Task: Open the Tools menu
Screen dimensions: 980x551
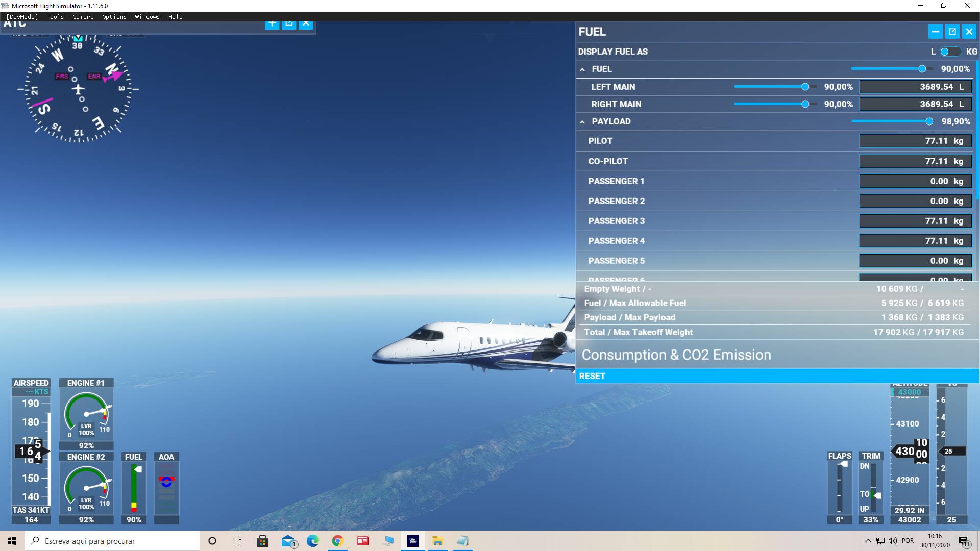Action: pyautogui.click(x=55, y=17)
